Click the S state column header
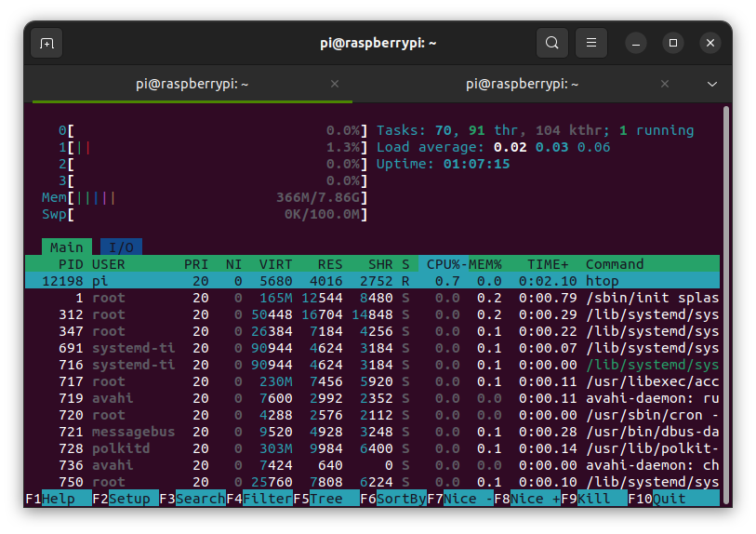 (405, 264)
